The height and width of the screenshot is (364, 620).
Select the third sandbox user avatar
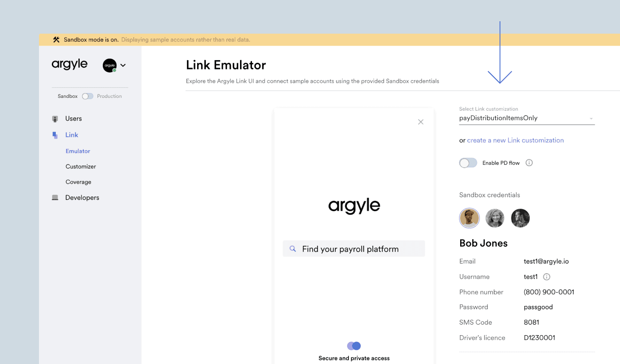tap(520, 218)
